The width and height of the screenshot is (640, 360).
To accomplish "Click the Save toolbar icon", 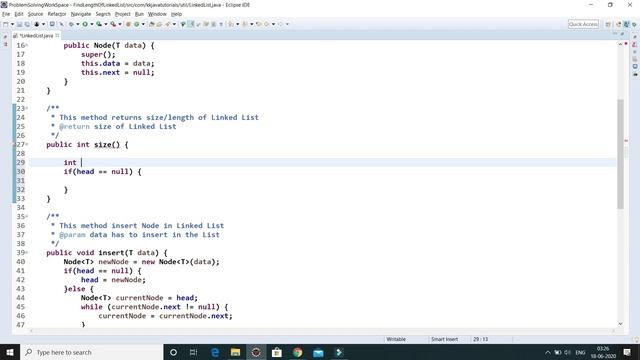I will point(19,24).
